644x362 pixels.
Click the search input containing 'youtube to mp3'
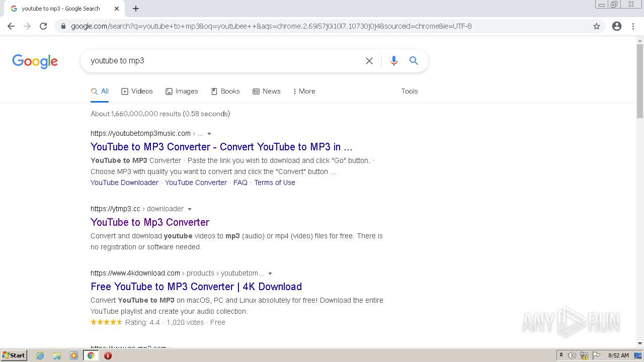(224, 61)
